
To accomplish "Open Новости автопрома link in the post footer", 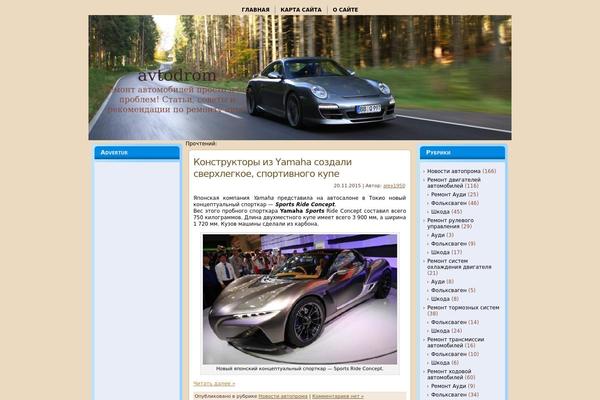I will click(283, 396).
